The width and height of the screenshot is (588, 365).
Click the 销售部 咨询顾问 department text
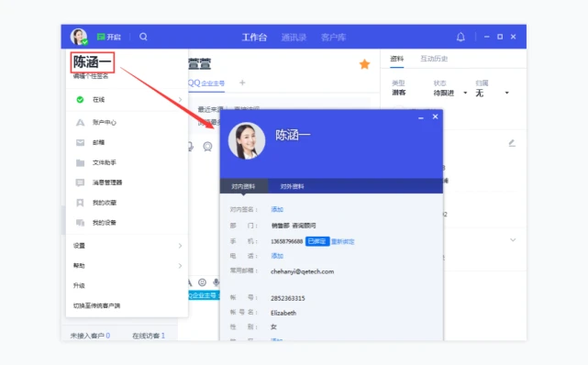tap(294, 226)
